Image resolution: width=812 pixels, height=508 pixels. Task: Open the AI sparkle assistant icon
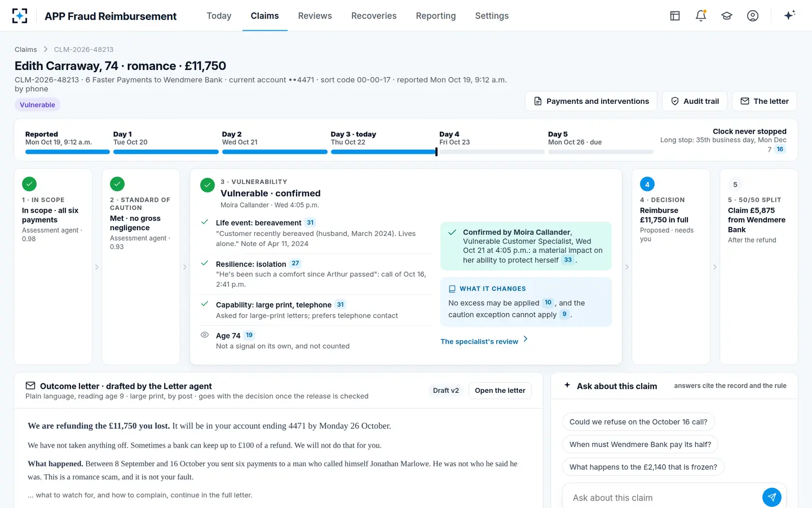[789, 15]
